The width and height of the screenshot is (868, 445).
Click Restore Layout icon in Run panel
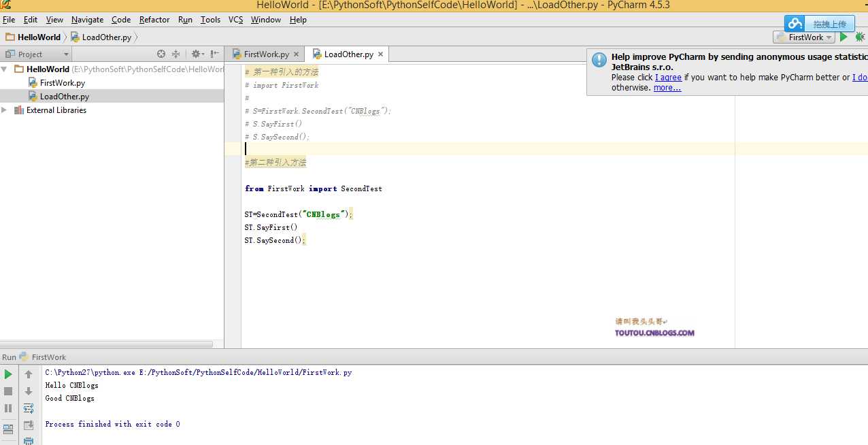tap(8, 429)
